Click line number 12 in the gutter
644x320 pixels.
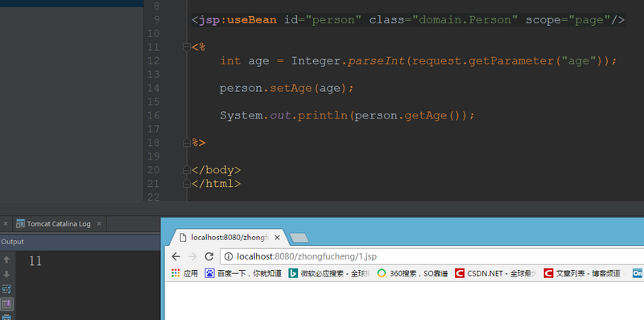pos(153,61)
